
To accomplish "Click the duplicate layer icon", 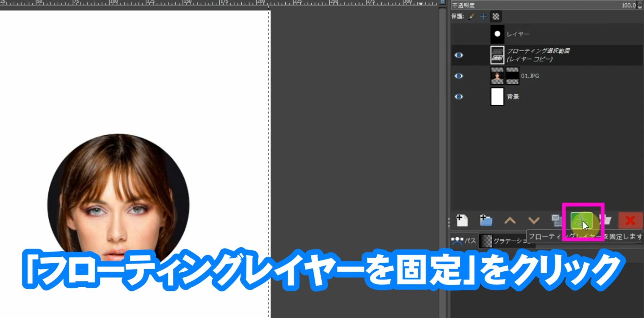I will [x=556, y=220].
